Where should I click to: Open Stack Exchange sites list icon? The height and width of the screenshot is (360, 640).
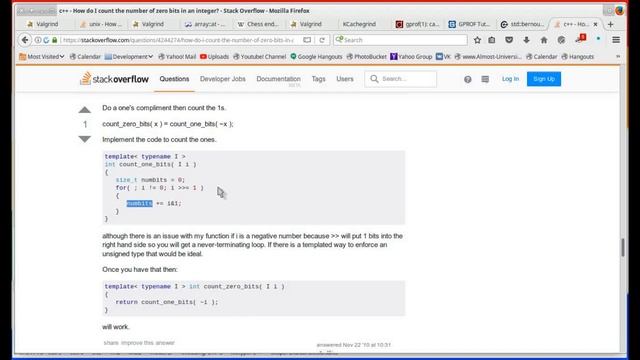[x=485, y=79]
